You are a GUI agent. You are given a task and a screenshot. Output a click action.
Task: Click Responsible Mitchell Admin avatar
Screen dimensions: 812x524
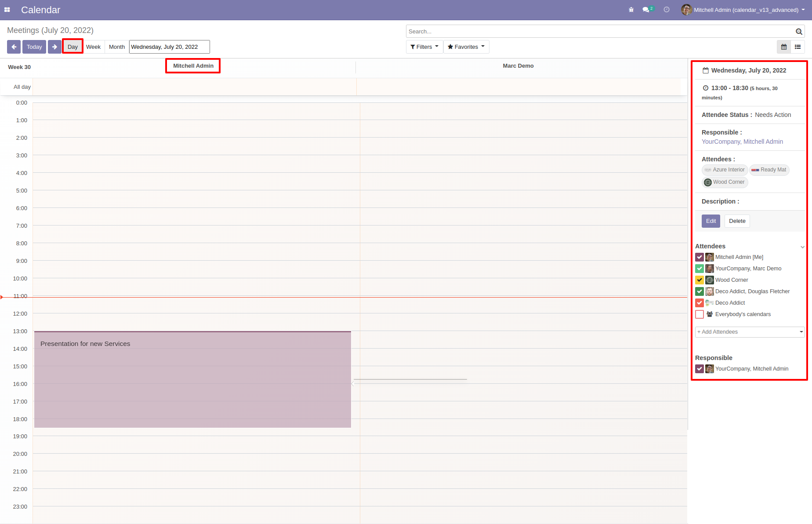710,369
